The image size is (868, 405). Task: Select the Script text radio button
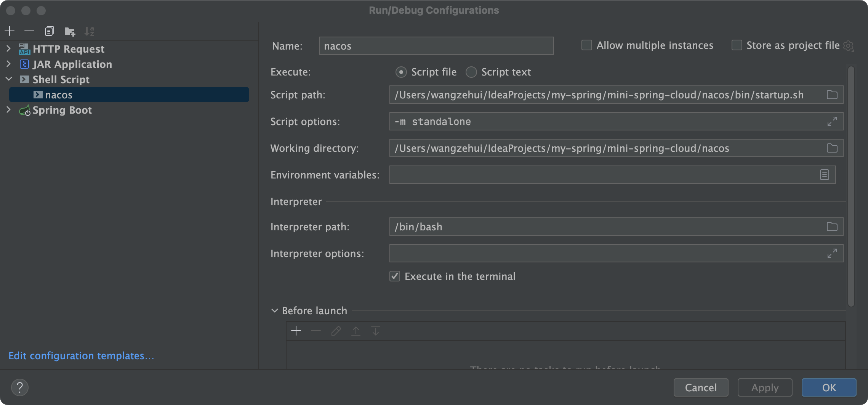[x=471, y=72]
